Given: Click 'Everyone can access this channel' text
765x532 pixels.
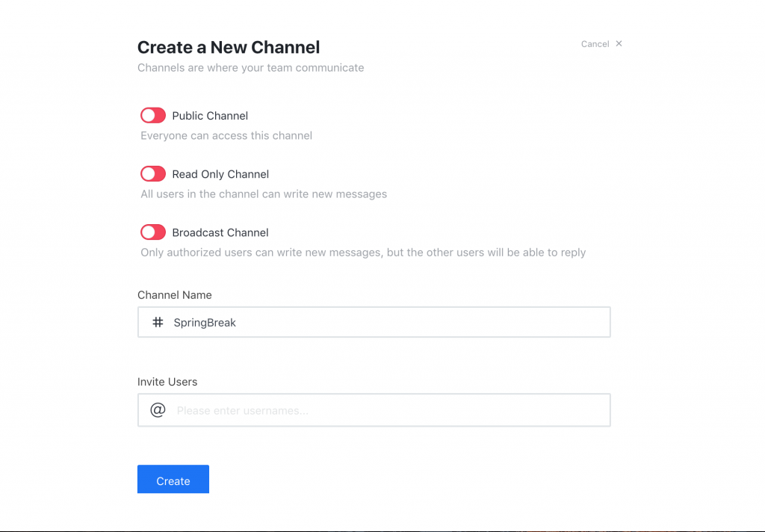Looking at the screenshot, I should click(226, 136).
